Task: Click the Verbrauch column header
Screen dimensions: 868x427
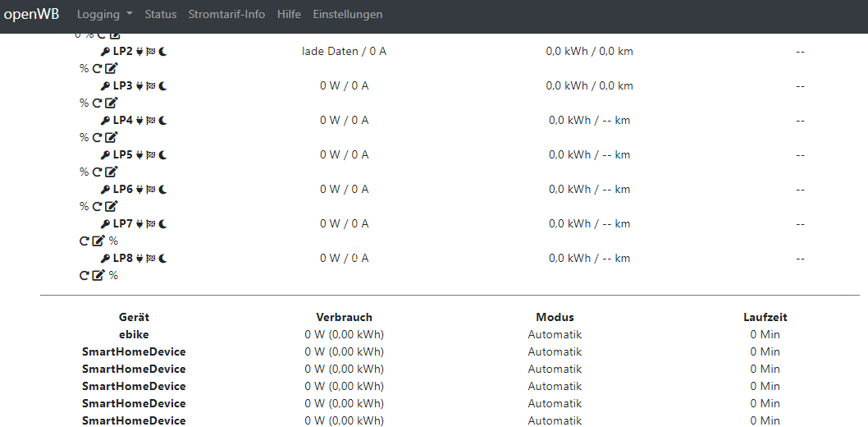Action: click(x=344, y=317)
